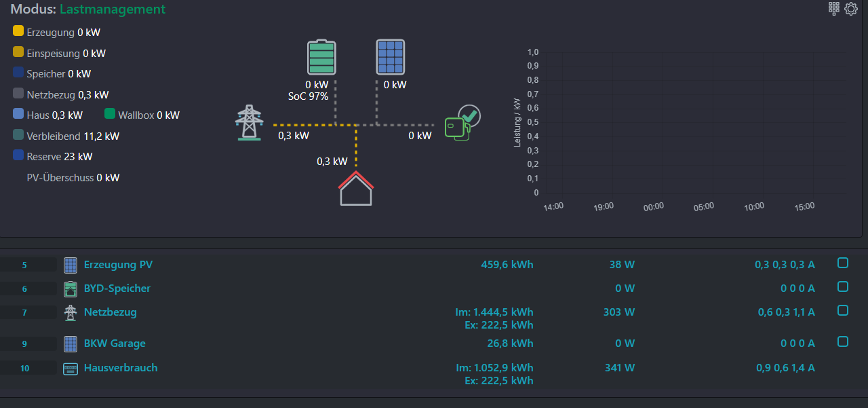Viewport: 868px width, 408px height.
Task: Click the Im: 1.052,9 kWh import value
Action: pyautogui.click(x=495, y=368)
